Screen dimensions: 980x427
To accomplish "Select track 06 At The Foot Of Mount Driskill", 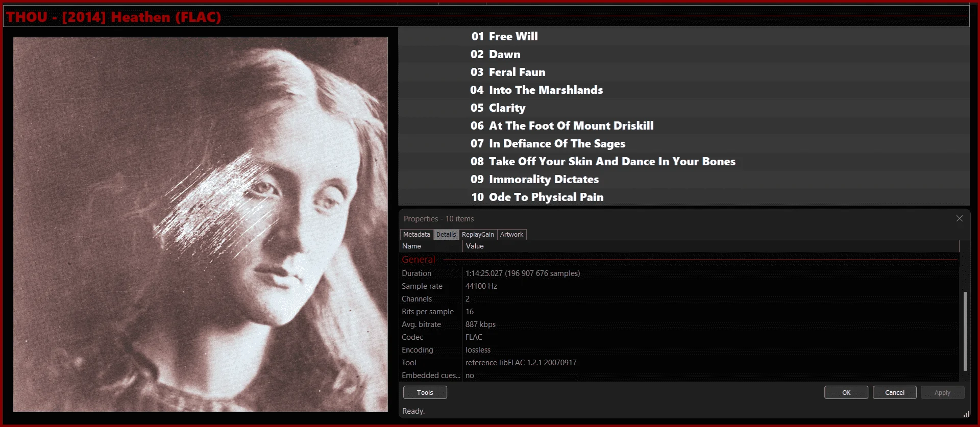I will tap(684, 125).
